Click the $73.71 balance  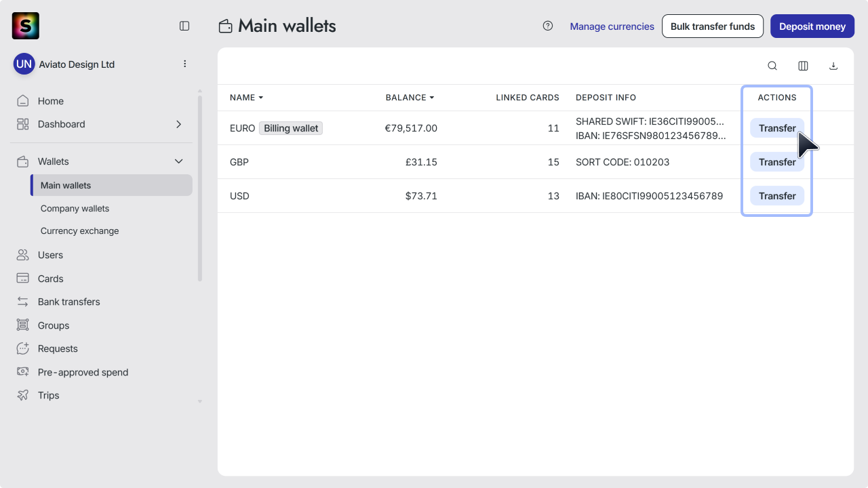click(421, 196)
